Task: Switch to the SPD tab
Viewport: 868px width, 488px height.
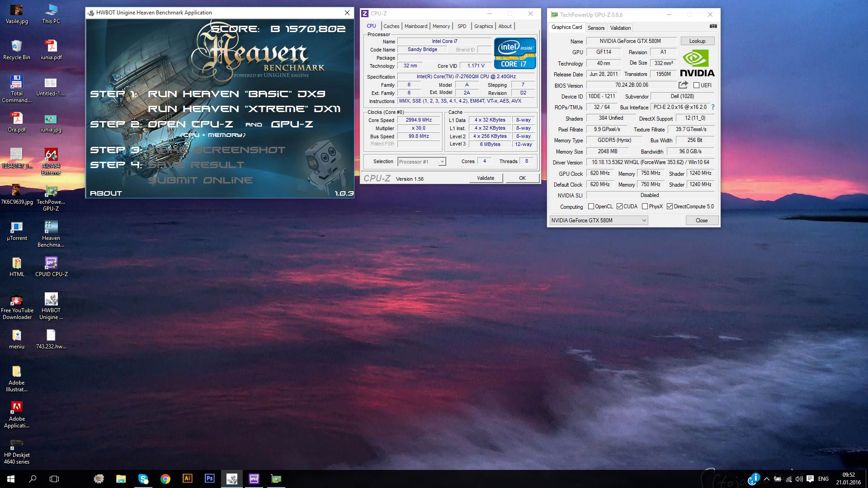Action: (x=462, y=26)
